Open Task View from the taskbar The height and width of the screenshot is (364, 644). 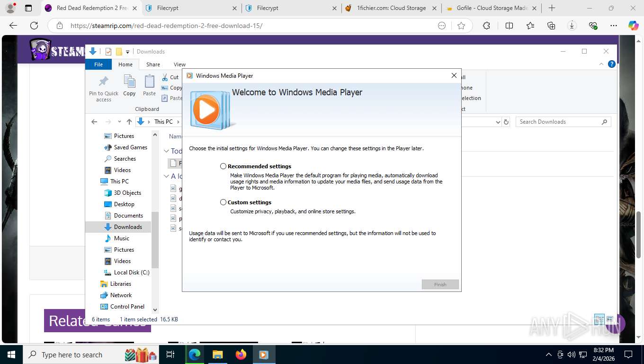coord(171,355)
